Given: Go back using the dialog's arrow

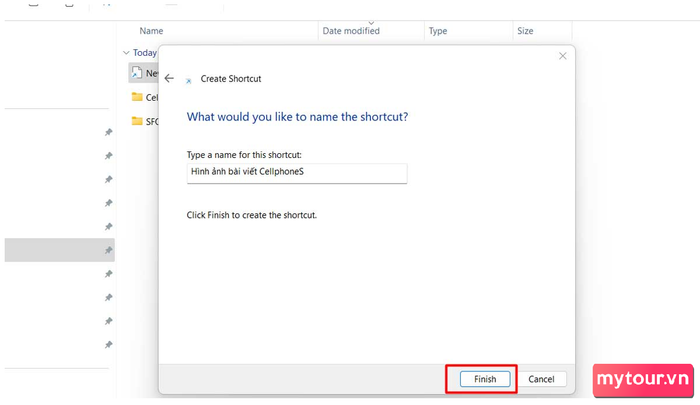Looking at the screenshot, I should (169, 79).
